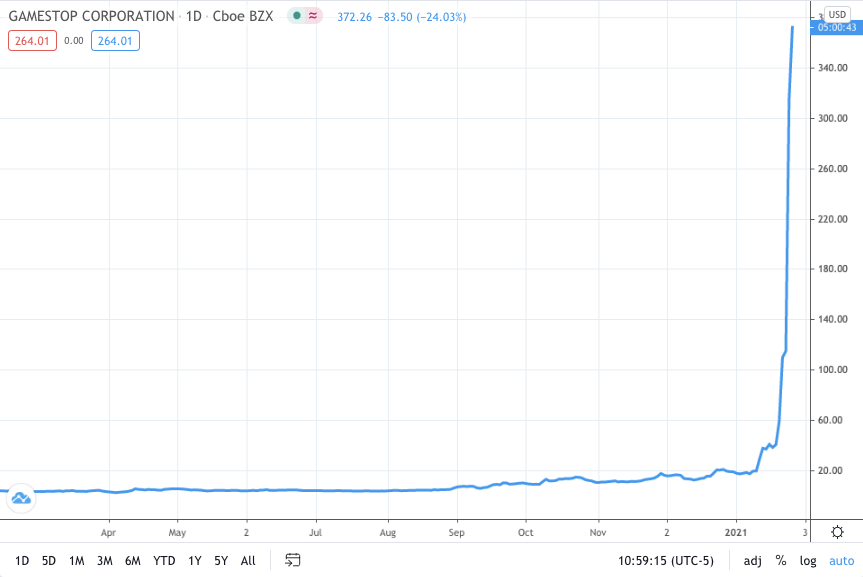The height and width of the screenshot is (577, 863).
Task: Select the 5Y time range
Action: point(221,561)
